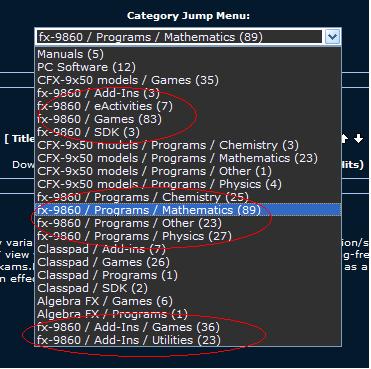Viewport: 371px width, 369px height.
Task: Choose fx-9860 / Add-Ins / Games (36)
Action: coord(188,327)
